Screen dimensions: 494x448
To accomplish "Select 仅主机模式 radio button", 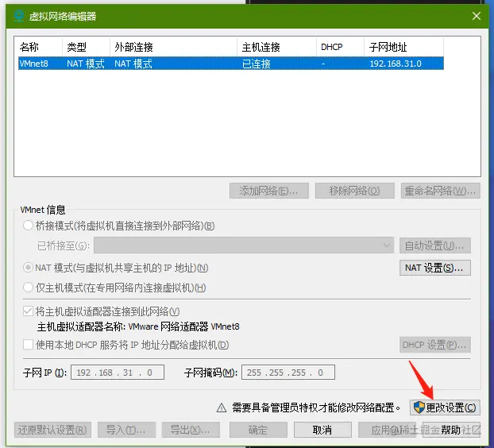I will click(x=28, y=288).
